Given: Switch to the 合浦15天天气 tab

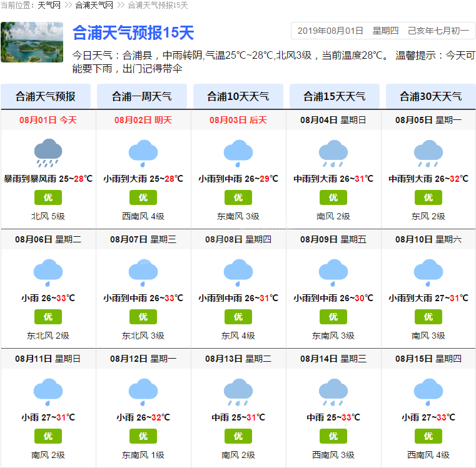Looking at the screenshot, I should 335,96.
